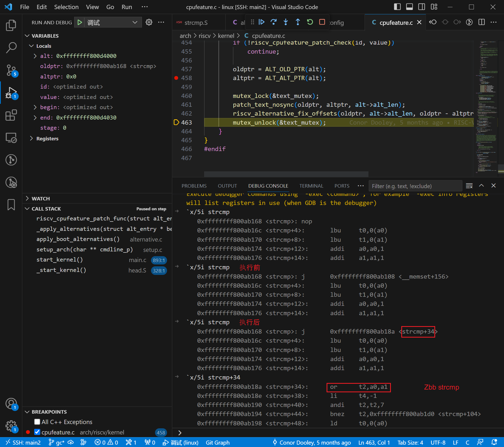Switch to the TERMINAL tab

point(311,186)
